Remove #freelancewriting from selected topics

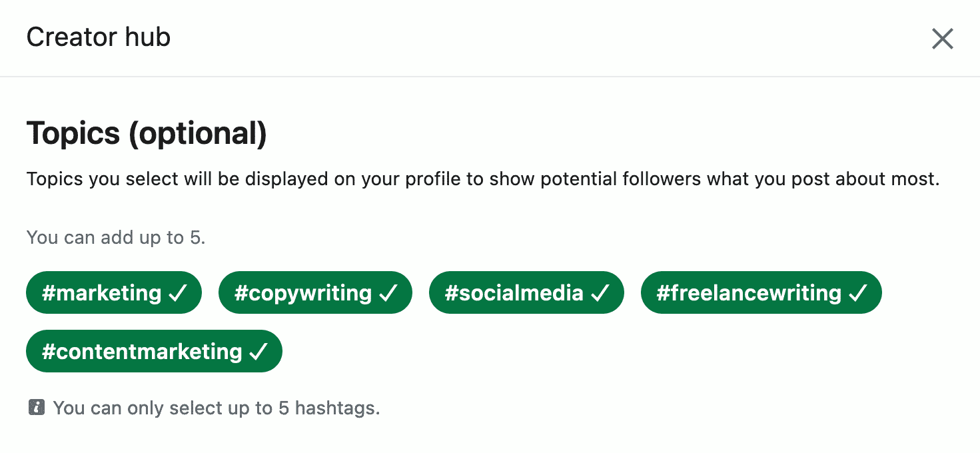[761, 292]
